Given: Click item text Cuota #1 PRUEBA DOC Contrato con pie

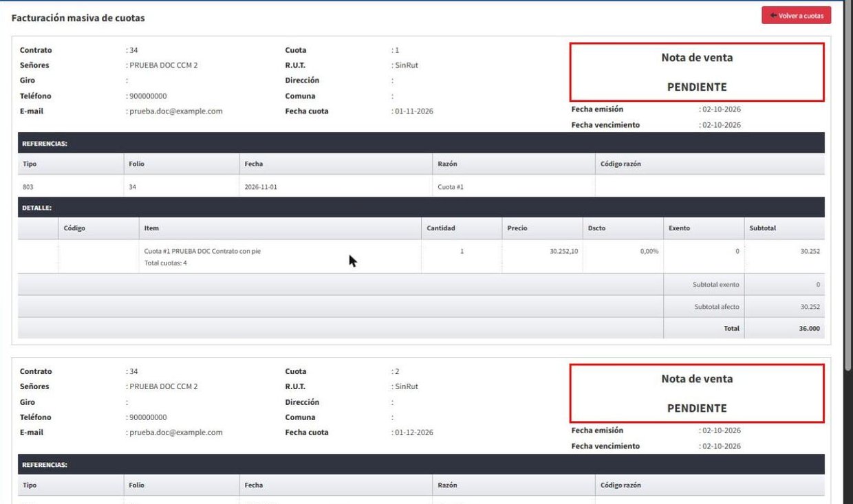Looking at the screenshot, I should (x=202, y=251).
